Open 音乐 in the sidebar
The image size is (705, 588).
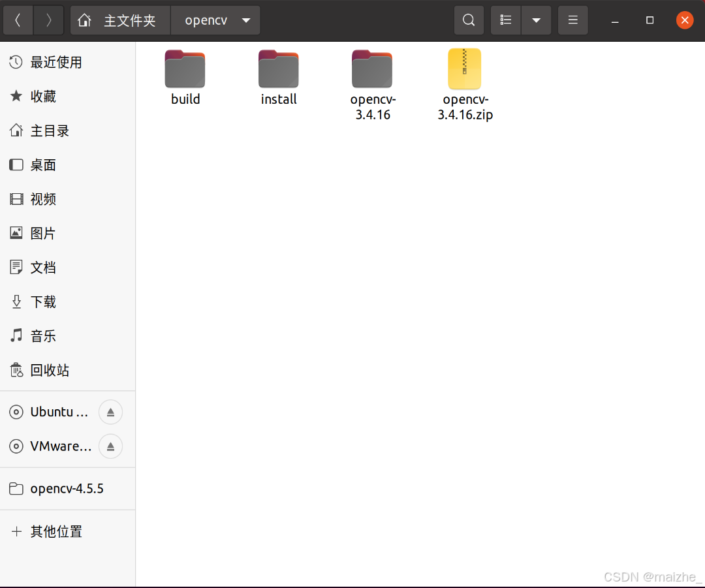click(67, 336)
